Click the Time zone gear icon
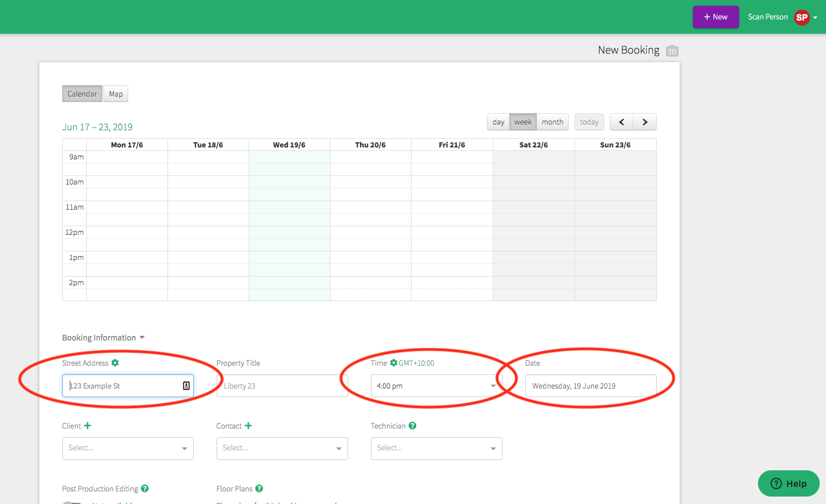This screenshot has width=826, height=504. (393, 363)
